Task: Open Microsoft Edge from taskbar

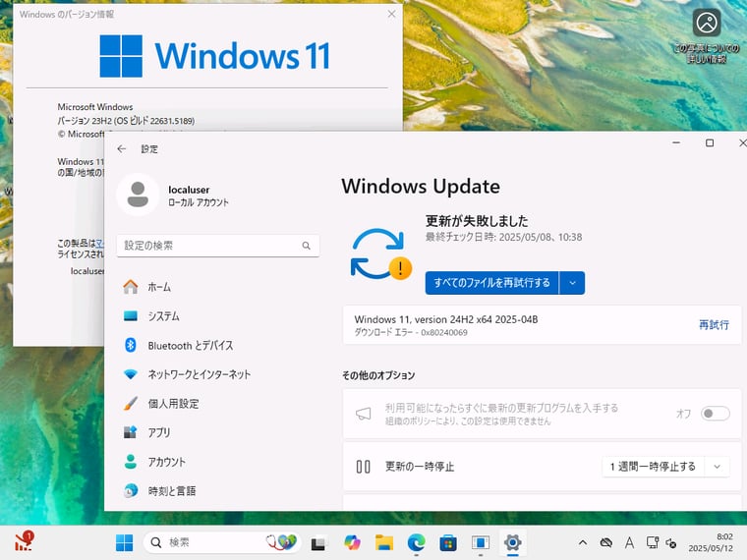Action: [x=417, y=542]
